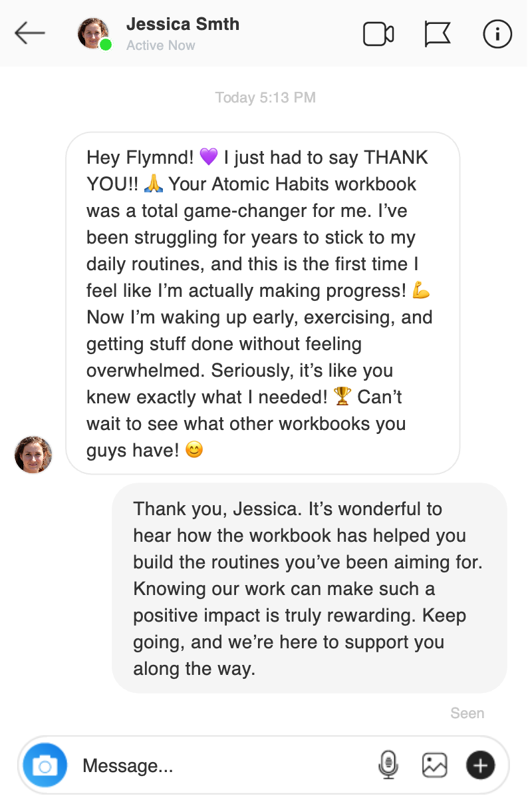Open the photo gallery icon
The height and width of the screenshot is (812, 528).
tap(434, 765)
